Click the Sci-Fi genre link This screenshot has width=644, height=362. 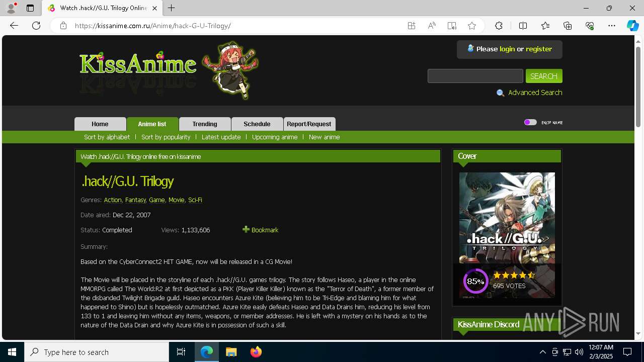195,200
